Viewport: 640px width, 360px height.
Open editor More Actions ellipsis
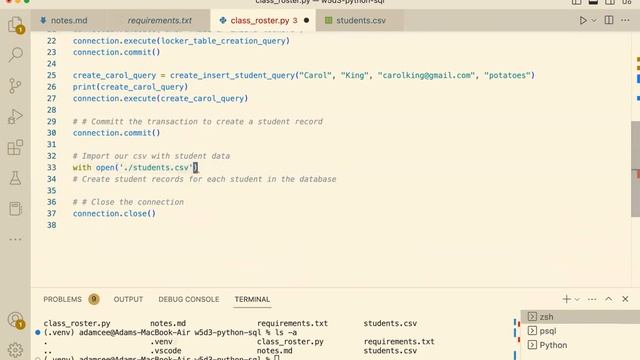click(625, 20)
